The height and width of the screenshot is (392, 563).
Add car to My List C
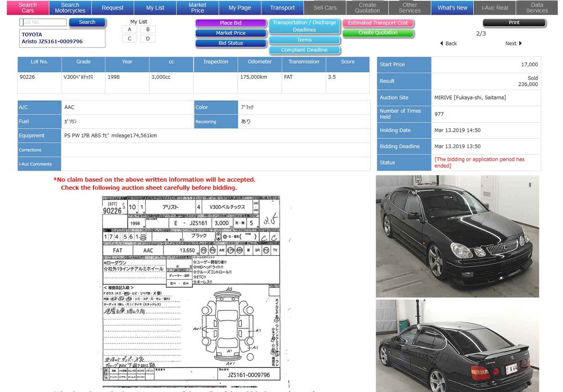[x=129, y=38]
